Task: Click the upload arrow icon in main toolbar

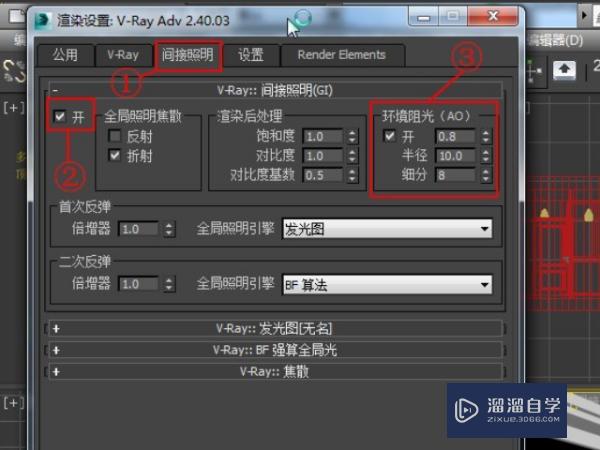Action: (564, 70)
